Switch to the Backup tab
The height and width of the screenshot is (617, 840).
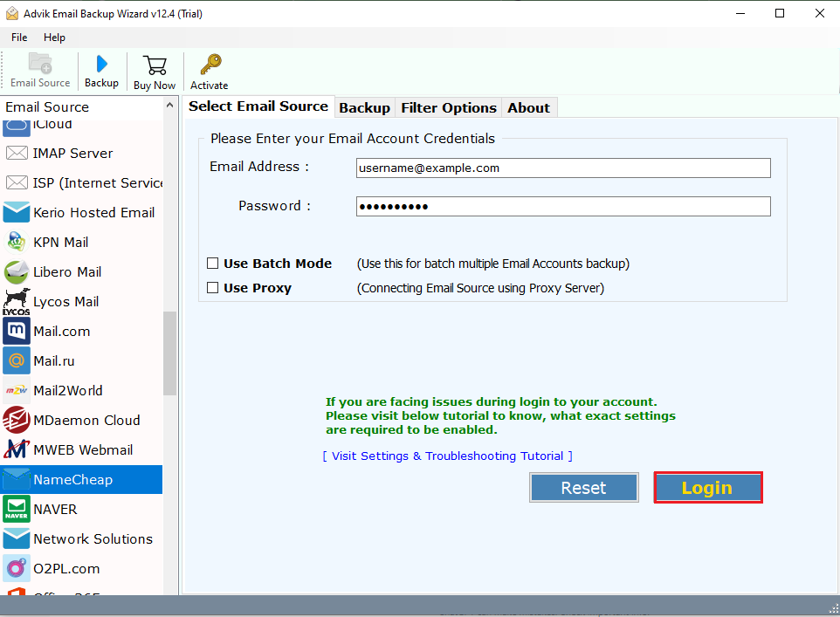click(365, 108)
